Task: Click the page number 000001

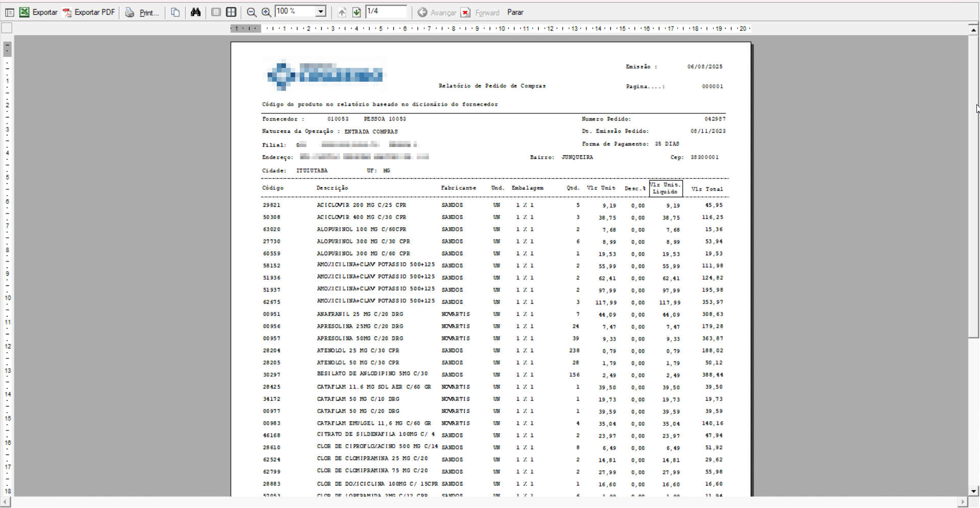Action: point(712,86)
